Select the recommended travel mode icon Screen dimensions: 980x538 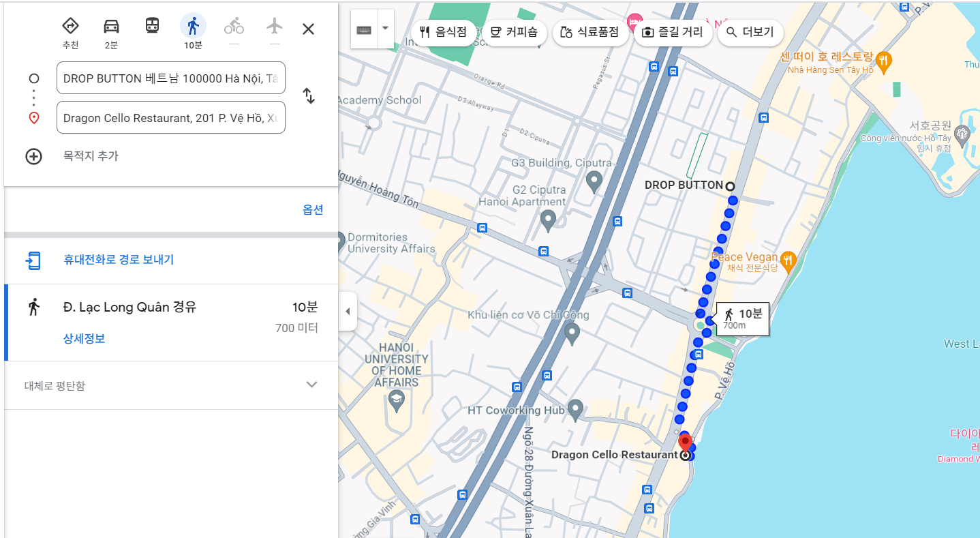tap(70, 26)
